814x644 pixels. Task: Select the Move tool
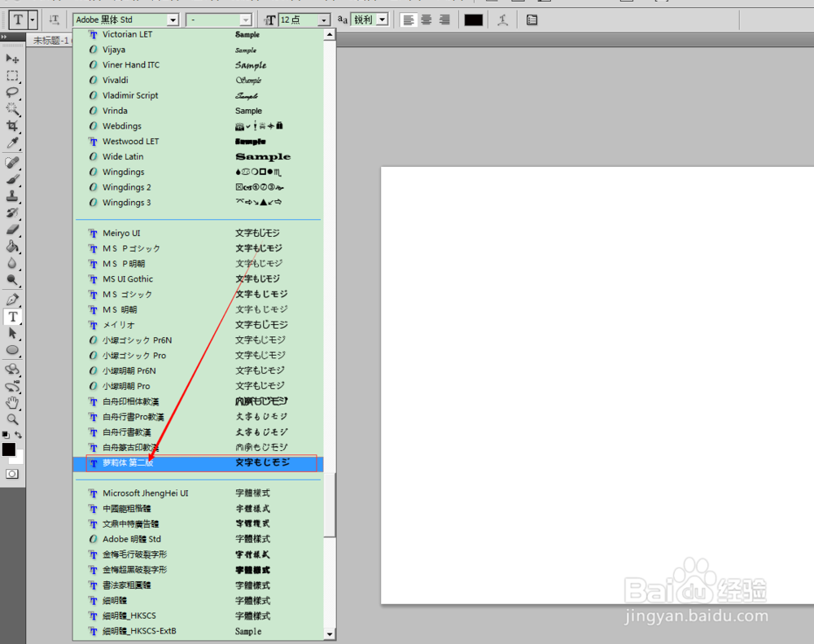[12, 59]
